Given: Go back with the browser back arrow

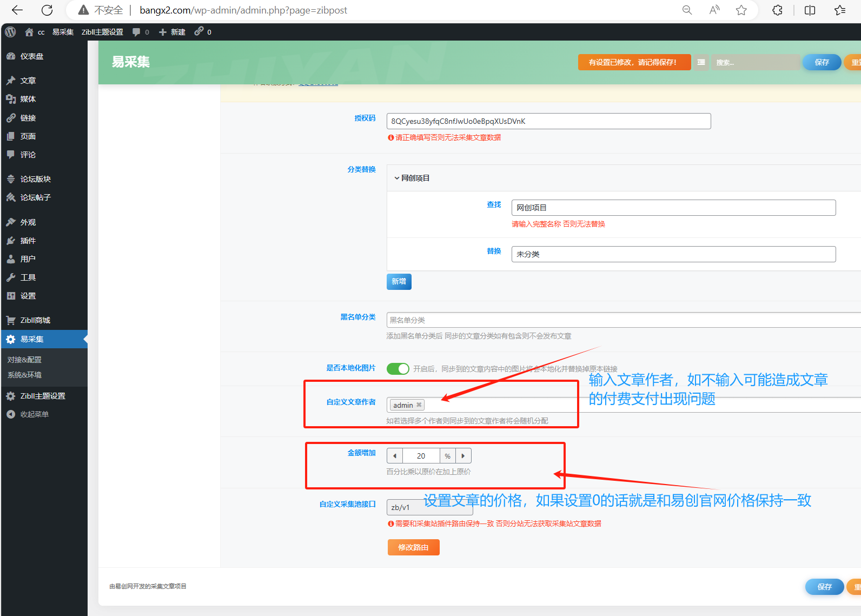Looking at the screenshot, I should 17,10.
